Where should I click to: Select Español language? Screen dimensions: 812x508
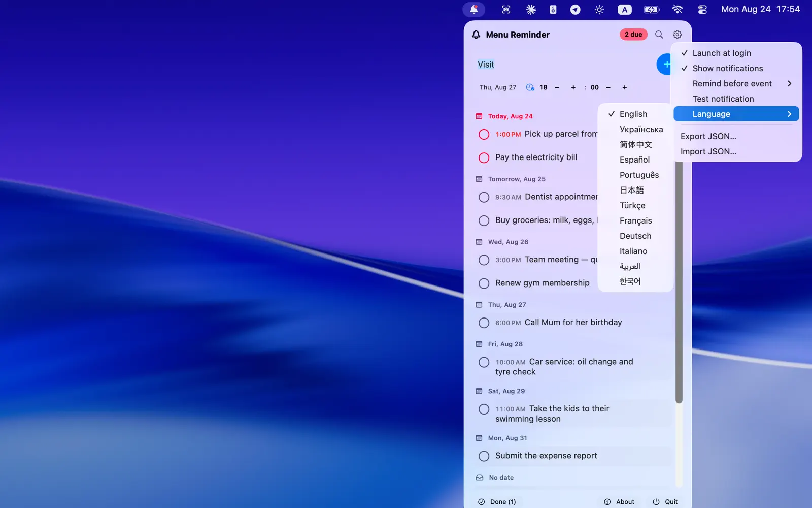[635, 160]
